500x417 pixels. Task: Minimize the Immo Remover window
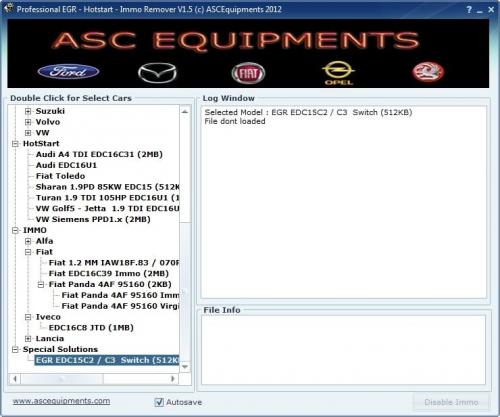coord(480,10)
